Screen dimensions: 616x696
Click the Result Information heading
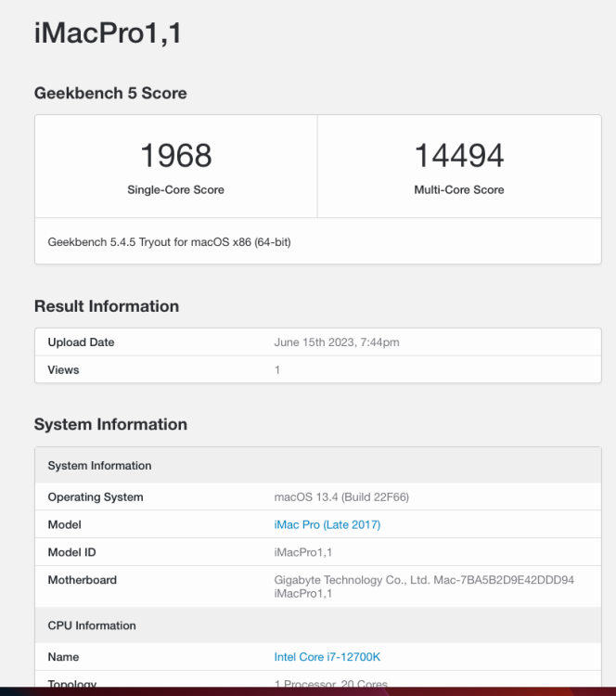click(x=107, y=306)
